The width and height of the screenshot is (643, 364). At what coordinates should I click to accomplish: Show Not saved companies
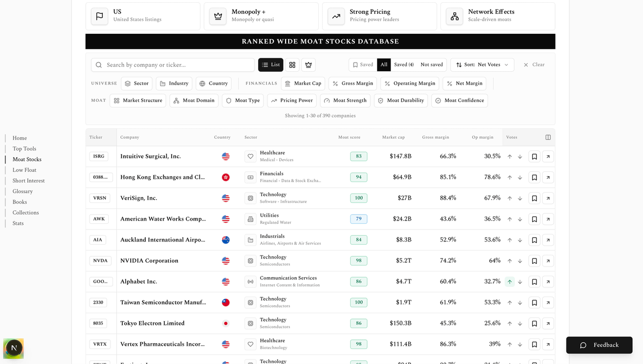[x=432, y=65]
